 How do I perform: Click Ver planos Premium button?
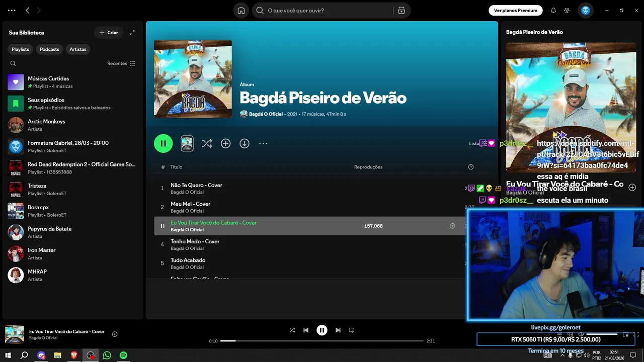pos(516,10)
